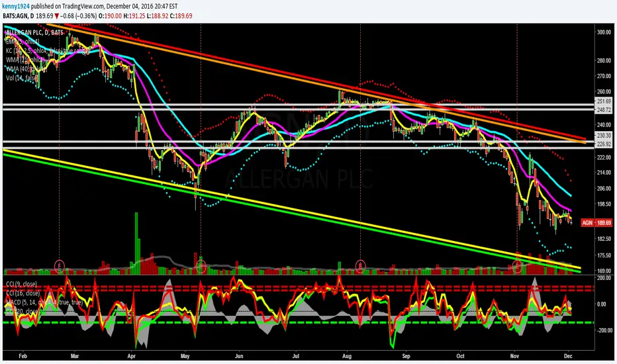The height and width of the screenshot is (364, 617).
Task: Click the 248.72 horizontal line price label
Action: [604, 110]
